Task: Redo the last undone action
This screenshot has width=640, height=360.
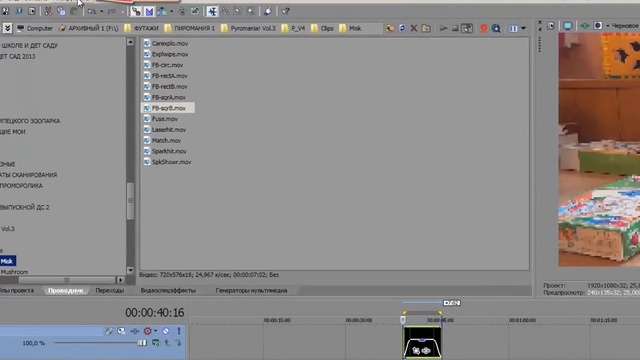Action: coord(112,11)
